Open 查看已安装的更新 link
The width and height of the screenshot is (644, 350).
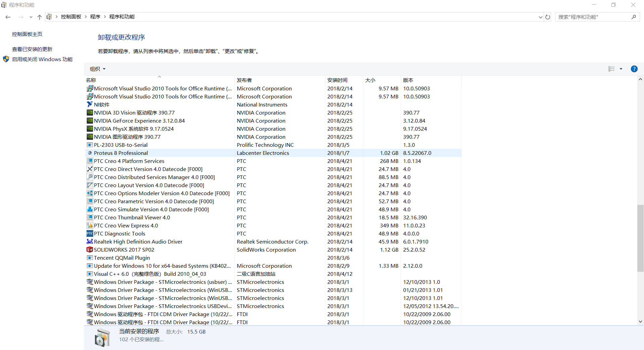coord(32,49)
